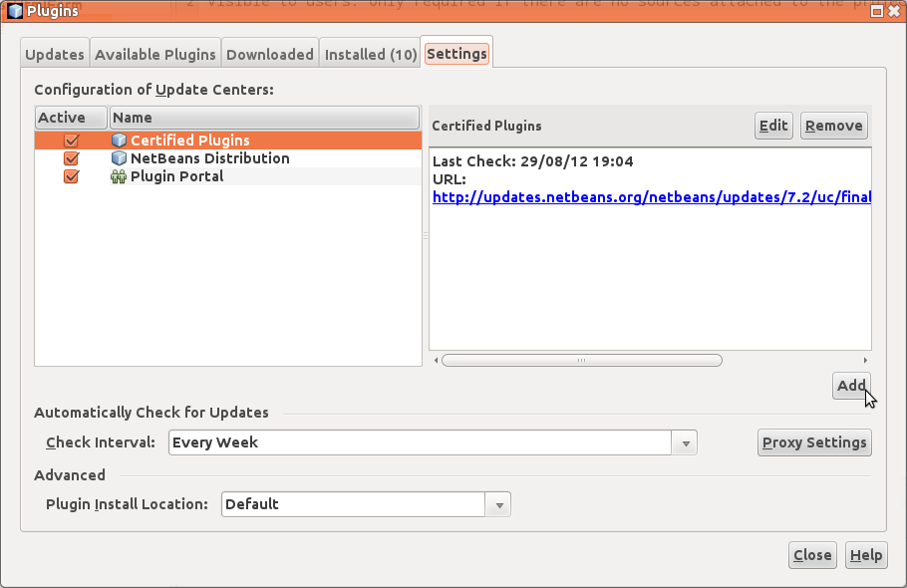This screenshot has width=907, height=588.
Task: Open Proxy Settings
Action: click(814, 442)
